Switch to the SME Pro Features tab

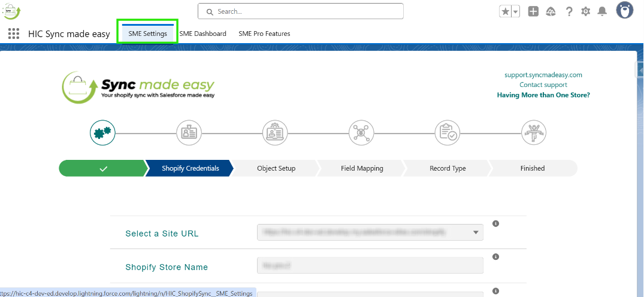click(265, 34)
